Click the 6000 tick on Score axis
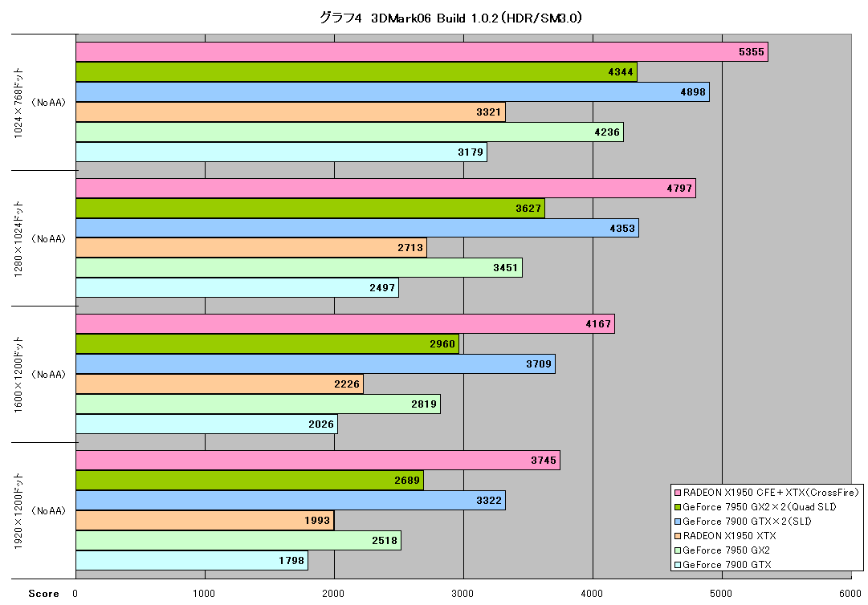This screenshot has width=868, height=605. (850, 594)
